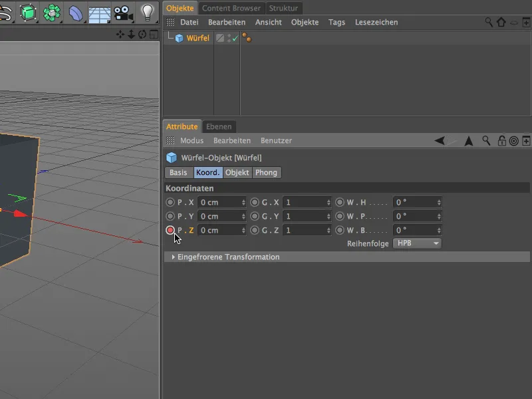532x399 pixels.
Task: Toggle keyframe circle for G . X
Action: 255,203
